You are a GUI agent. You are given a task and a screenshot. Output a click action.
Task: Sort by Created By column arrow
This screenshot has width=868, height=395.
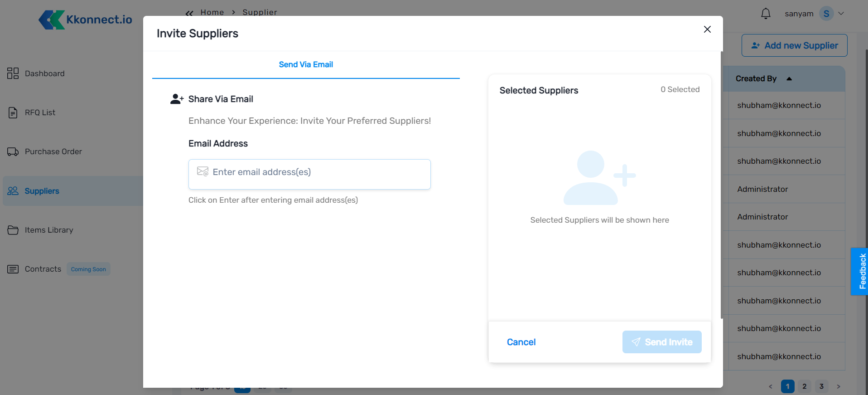(789, 78)
